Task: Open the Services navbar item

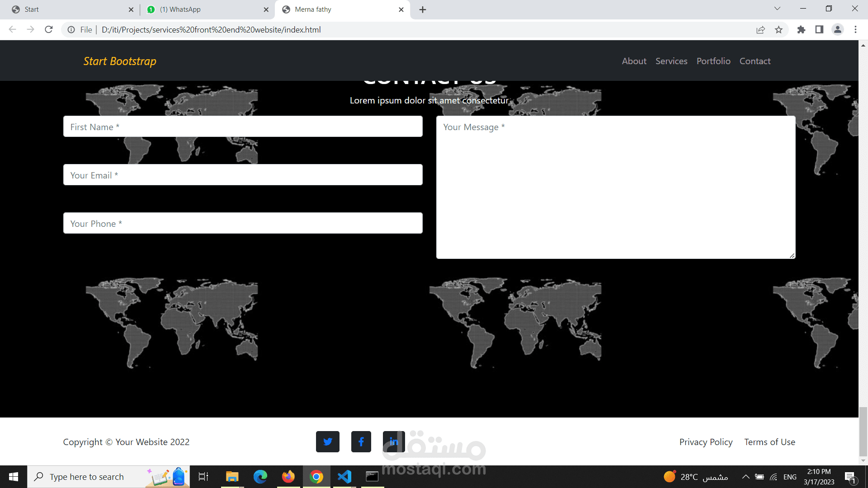Action: (671, 61)
